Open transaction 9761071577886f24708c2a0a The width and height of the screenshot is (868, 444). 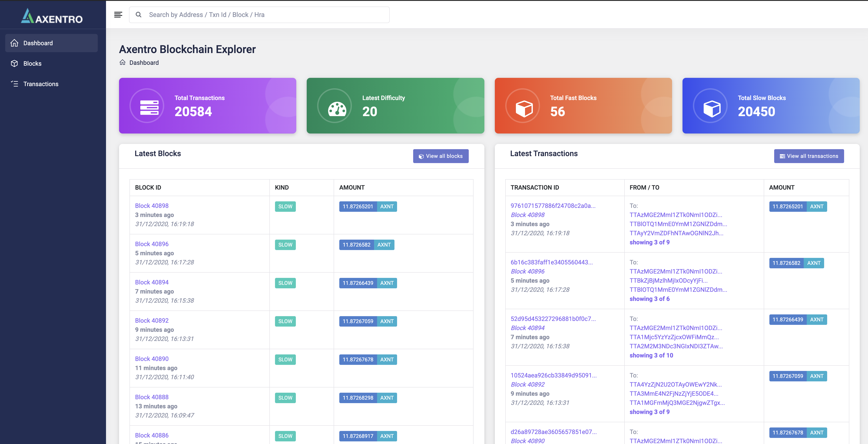click(553, 205)
